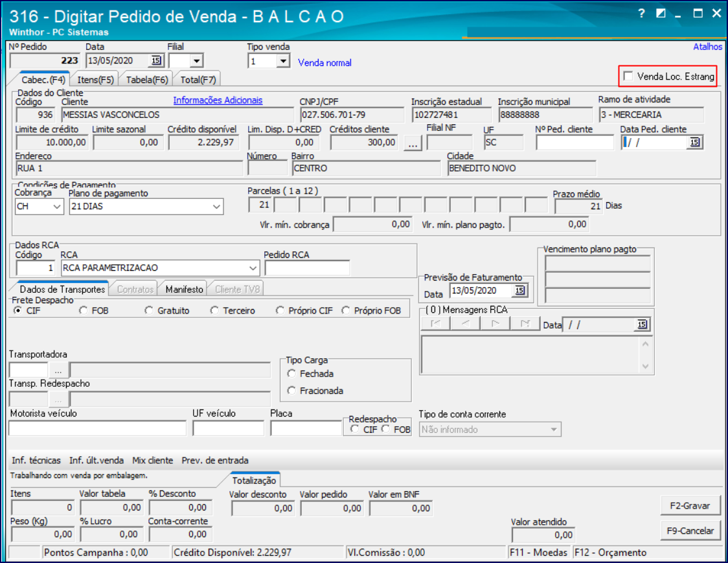Screen dimensions: 728x563
Task: Go to first RCA message
Action: (x=435, y=324)
